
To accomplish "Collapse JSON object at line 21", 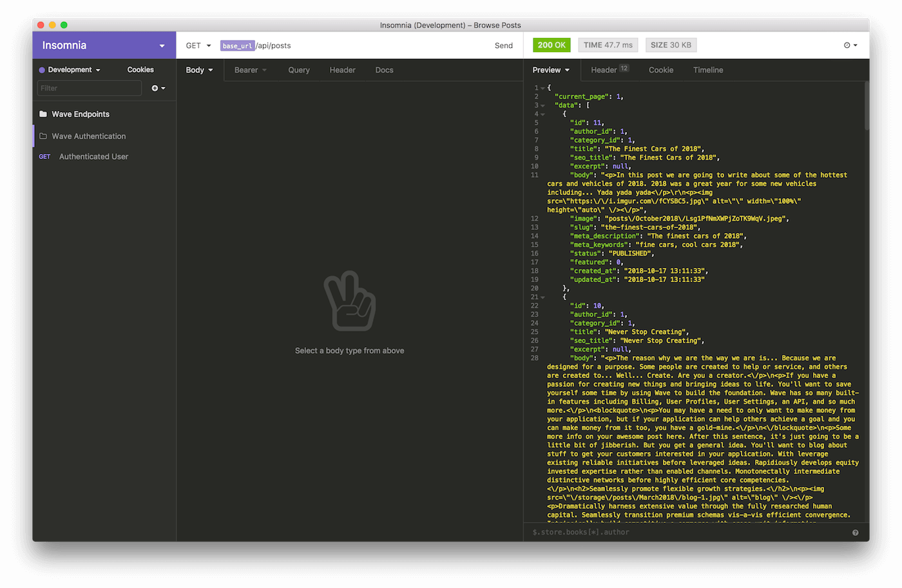I will pyautogui.click(x=543, y=298).
